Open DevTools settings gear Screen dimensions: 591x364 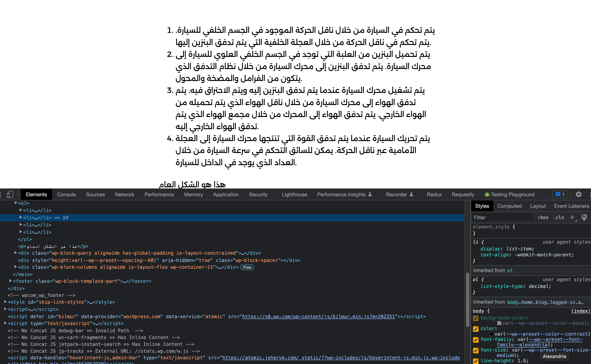pos(578,194)
